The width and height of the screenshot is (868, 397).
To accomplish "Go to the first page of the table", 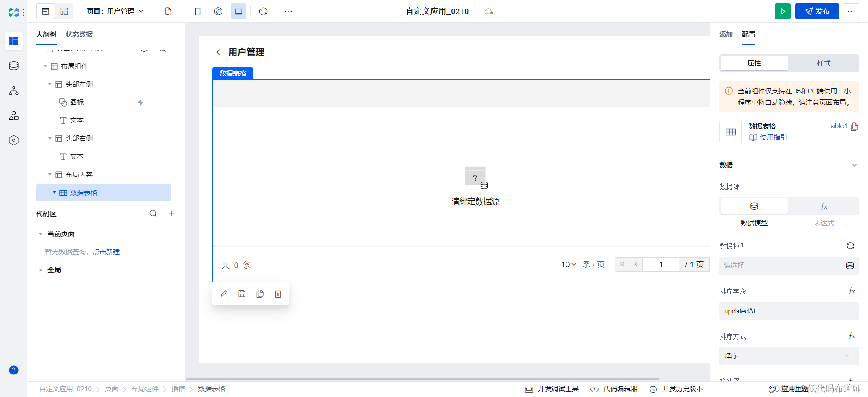I will pos(622,265).
